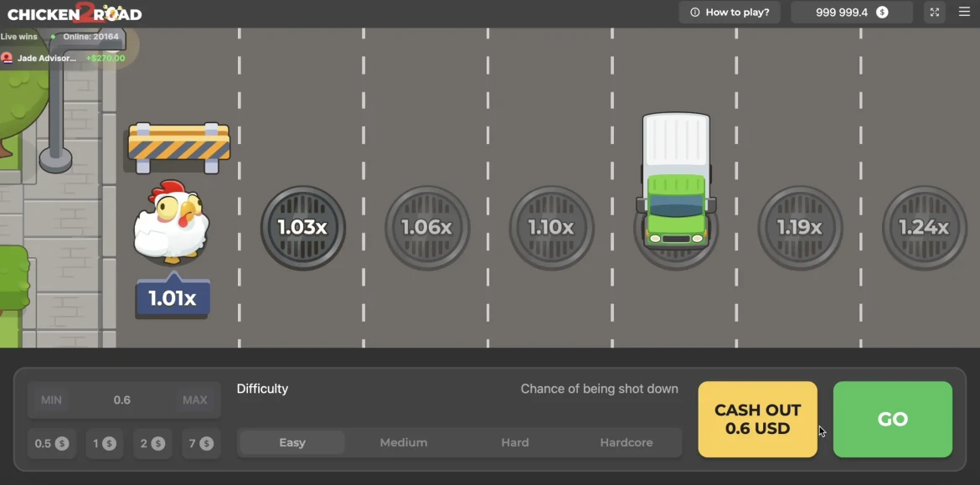Choose the 0.5 coin preset bet
980x485 pixels.
52,444
